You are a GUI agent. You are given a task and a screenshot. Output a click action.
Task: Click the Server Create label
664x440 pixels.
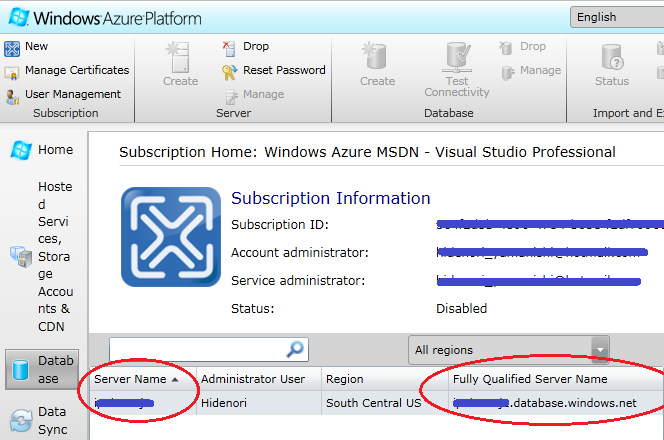click(x=180, y=81)
